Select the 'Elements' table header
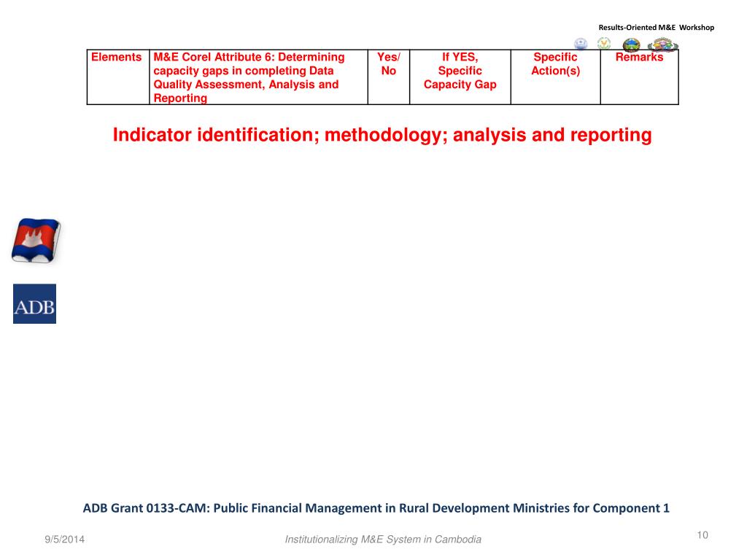 tap(117, 77)
